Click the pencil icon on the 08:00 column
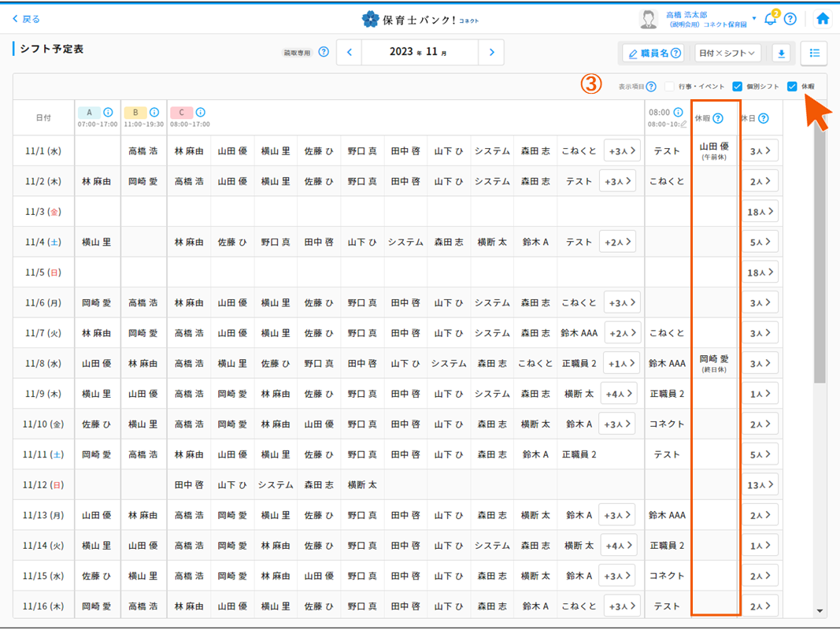Image resolution: width=840 pixels, height=630 pixels. coord(683,124)
